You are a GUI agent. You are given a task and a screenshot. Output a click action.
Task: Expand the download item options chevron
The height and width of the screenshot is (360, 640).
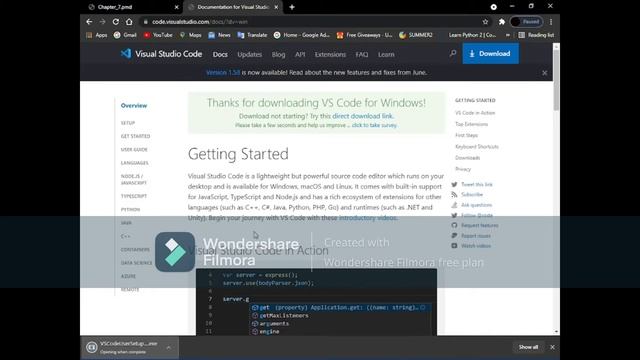pos(169,347)
